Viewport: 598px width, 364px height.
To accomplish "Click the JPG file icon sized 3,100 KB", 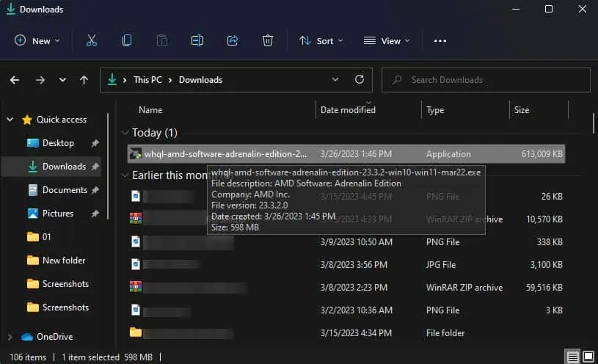I will (136, 264).
